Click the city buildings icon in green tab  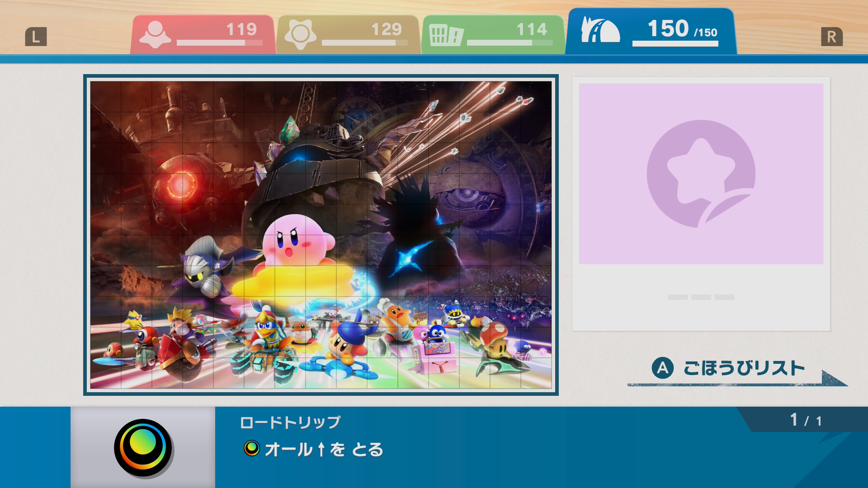pos(446,35)
